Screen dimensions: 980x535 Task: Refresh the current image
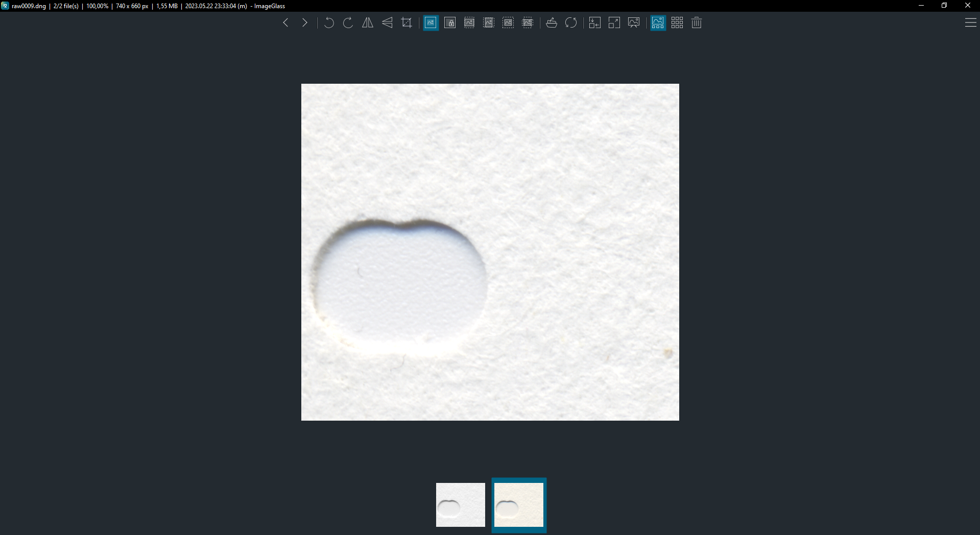(x=571, y=23)
